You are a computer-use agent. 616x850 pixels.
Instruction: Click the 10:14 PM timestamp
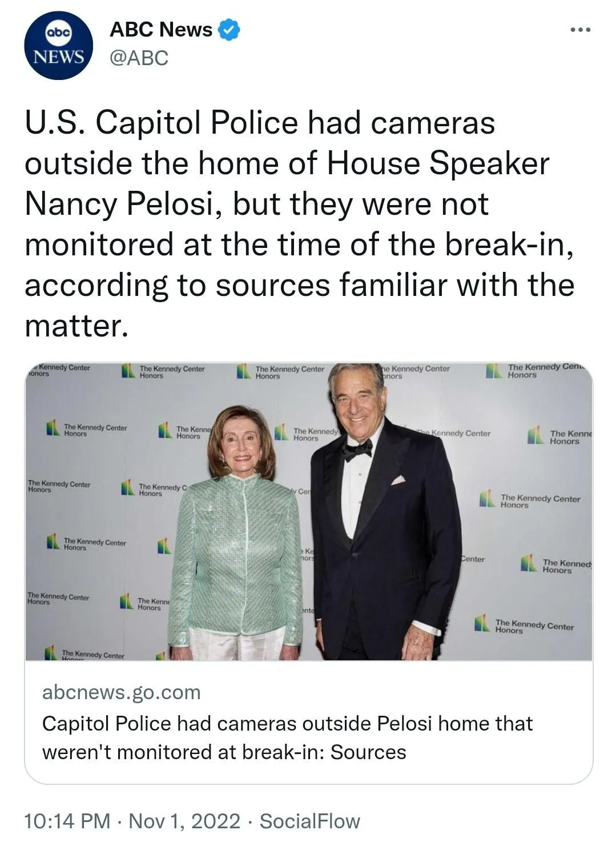[x=67, y=821]
